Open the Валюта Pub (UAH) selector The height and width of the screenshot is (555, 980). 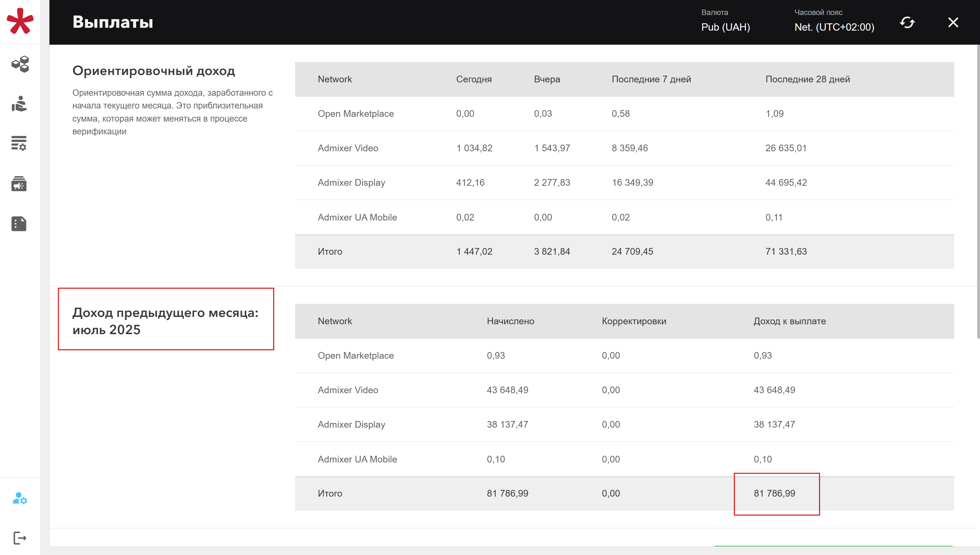click(725, 21)
